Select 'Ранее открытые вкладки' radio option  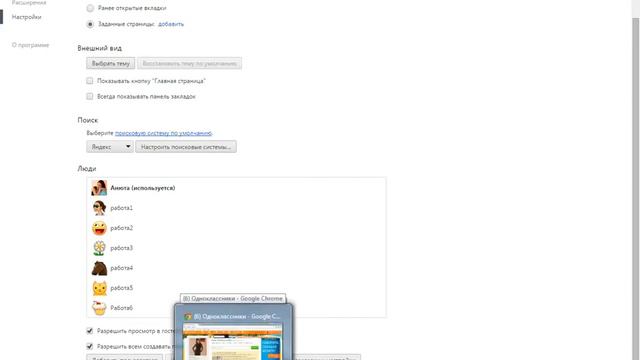click(90, 8)
